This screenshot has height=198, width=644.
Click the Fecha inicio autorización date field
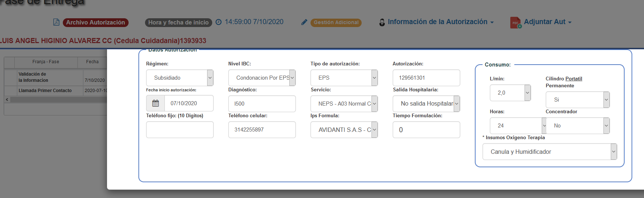[189, 103]
